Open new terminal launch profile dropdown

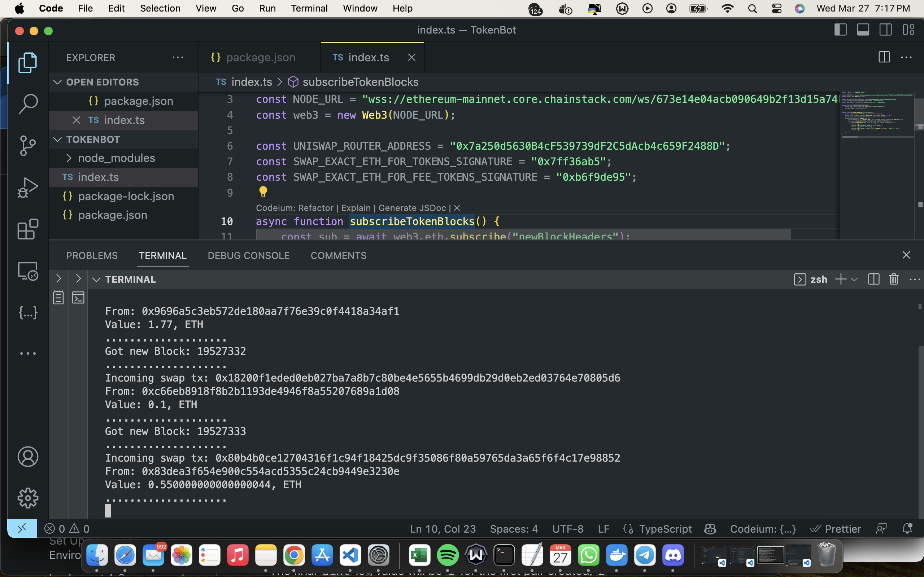pos(854,279)
